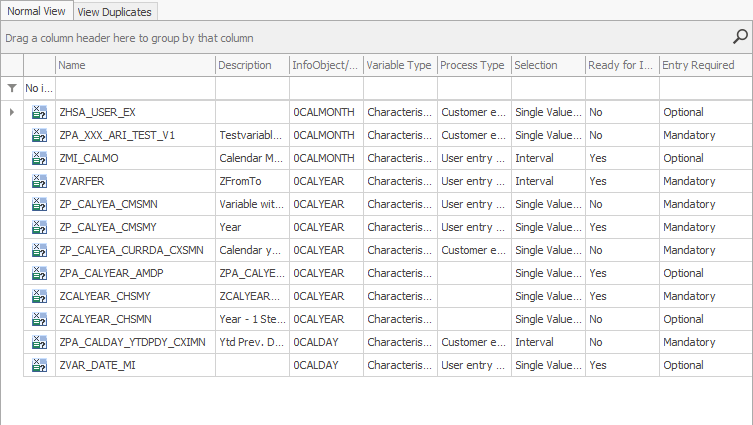Sort by the Variable Type column header
This screenshot has height=425, width=753.
pyautogui.click(x=398, y=65)
